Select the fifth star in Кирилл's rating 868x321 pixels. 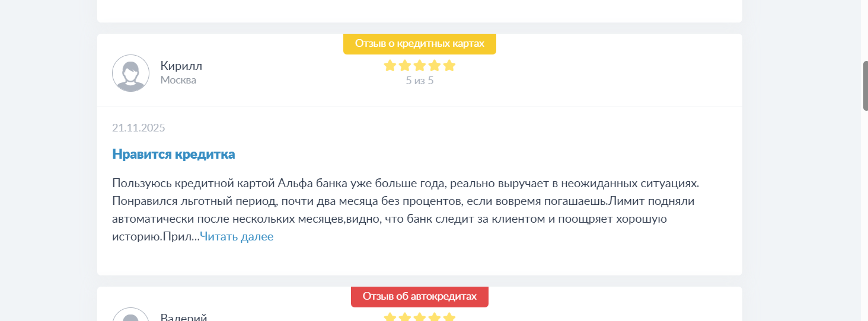click(449, 66)
